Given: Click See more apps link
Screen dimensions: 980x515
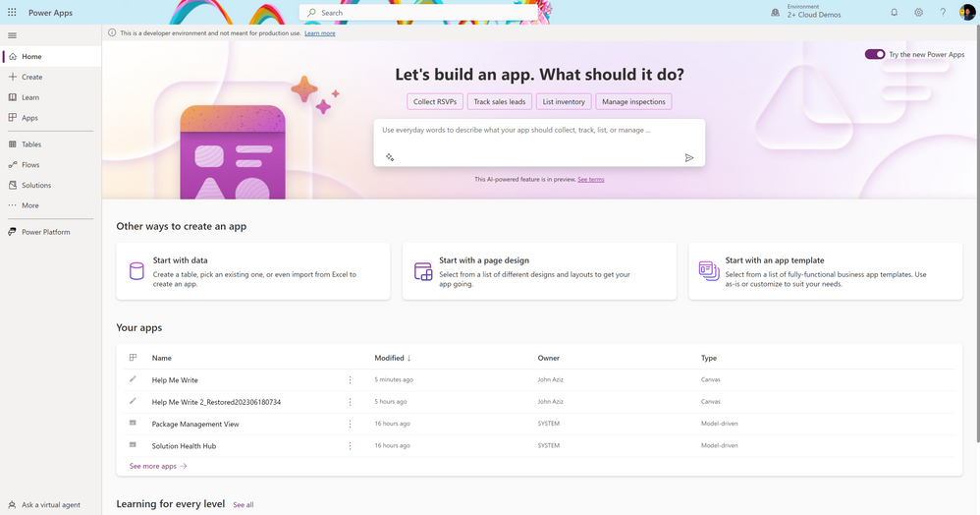Looking at the screenshot, I should point(158,466).
